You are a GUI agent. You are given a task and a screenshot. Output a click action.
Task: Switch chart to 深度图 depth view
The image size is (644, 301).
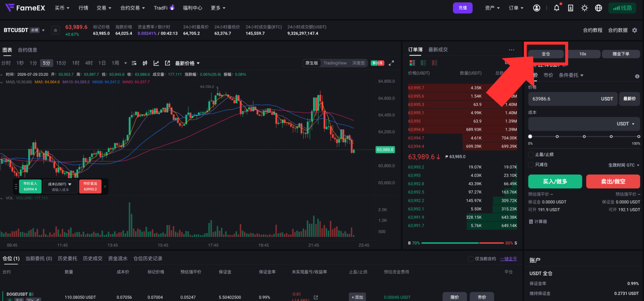click(358, 63)
